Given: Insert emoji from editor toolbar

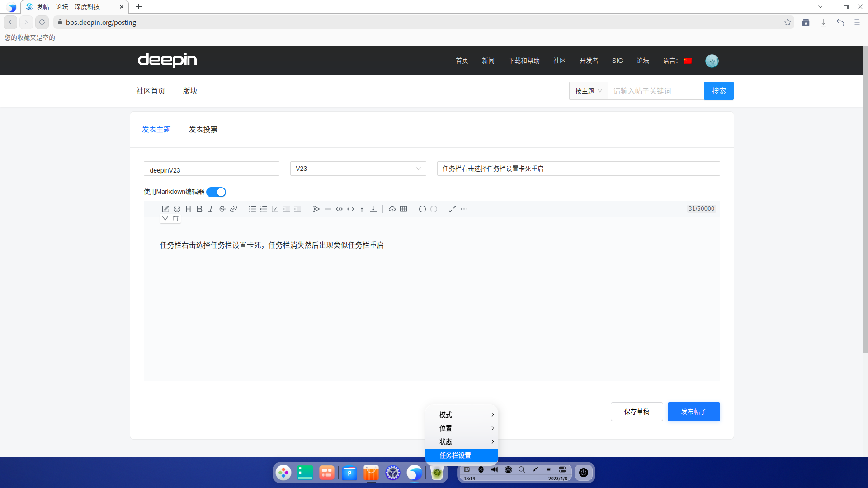Looking at the screenshot, I should 177,209.
